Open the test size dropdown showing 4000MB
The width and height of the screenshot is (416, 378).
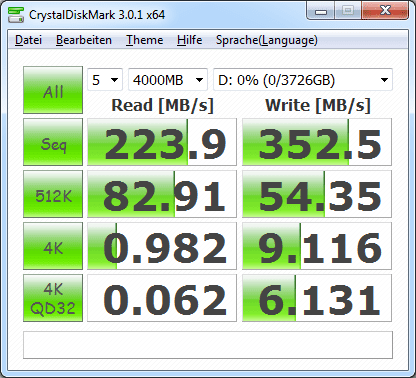point(168,80)
